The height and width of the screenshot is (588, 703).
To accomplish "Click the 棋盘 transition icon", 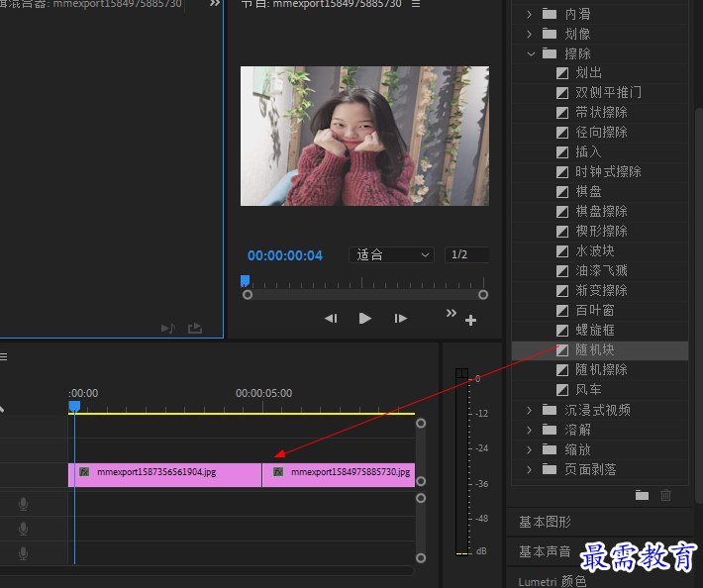I will [562, 192].
